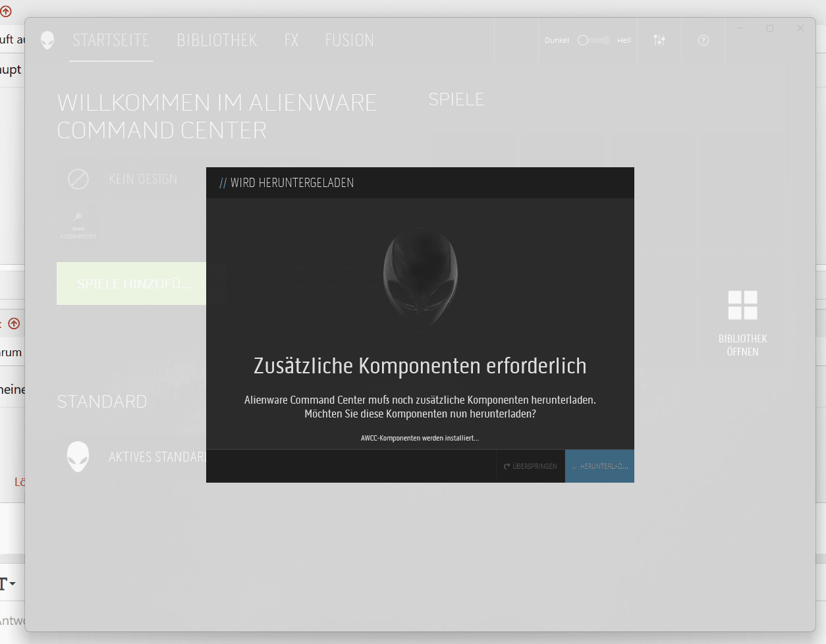Open the FUSION tab
Image resolution: width=826 pixels, height=644 pixels.
(x=349, y=40)
